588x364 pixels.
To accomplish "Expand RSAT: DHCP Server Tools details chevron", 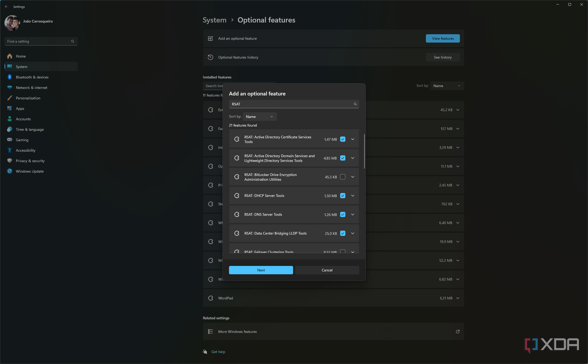I will coord(353,196).
